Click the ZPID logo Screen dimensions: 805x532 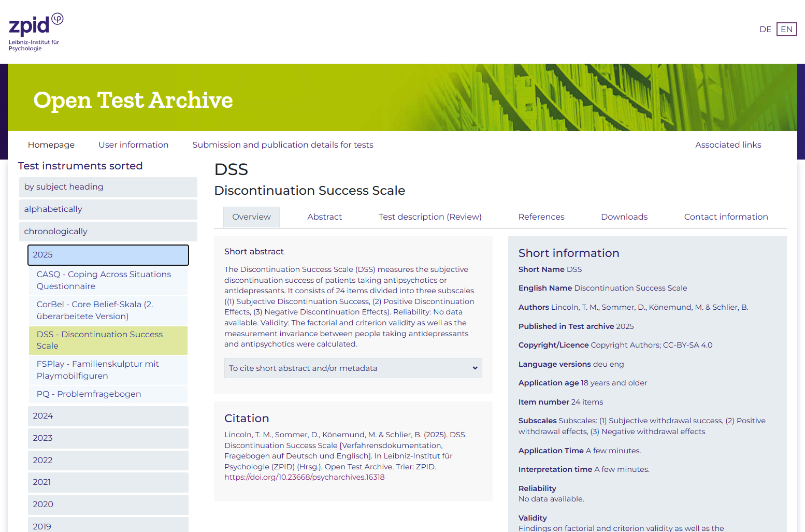tap(35, 32)
